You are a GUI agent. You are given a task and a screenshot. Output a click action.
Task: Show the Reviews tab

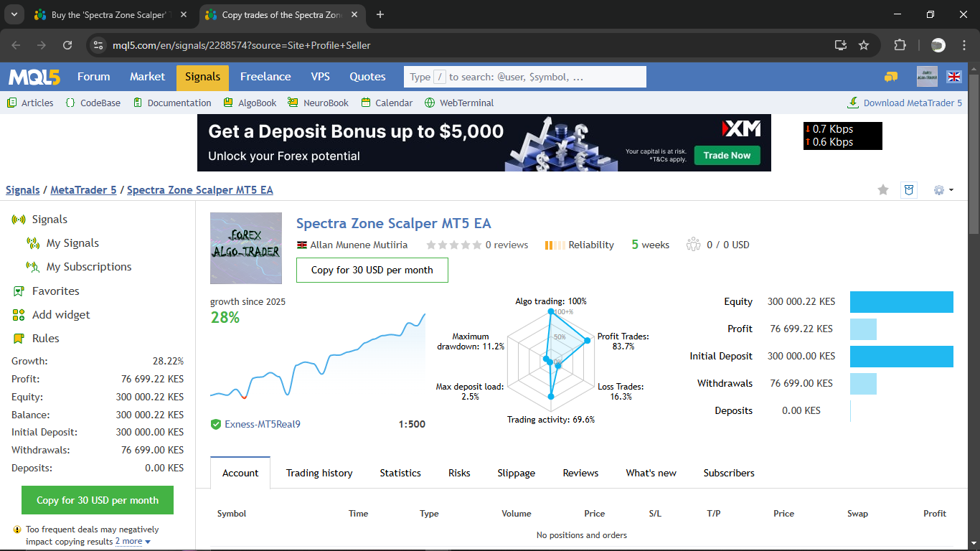click(x=580, y=473)
